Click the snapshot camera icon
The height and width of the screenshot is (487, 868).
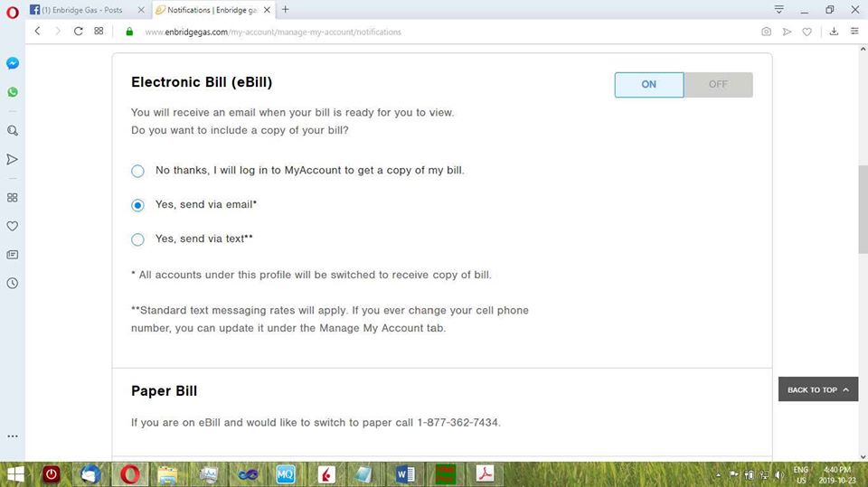(766, 32)
